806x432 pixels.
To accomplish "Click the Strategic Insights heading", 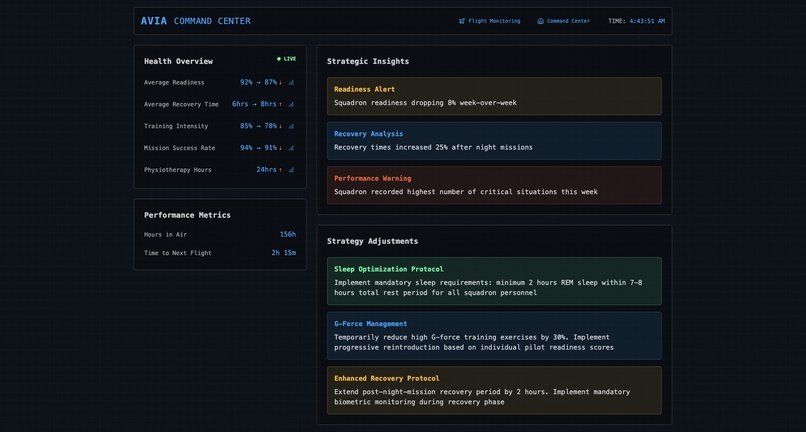I will point(368,61).
